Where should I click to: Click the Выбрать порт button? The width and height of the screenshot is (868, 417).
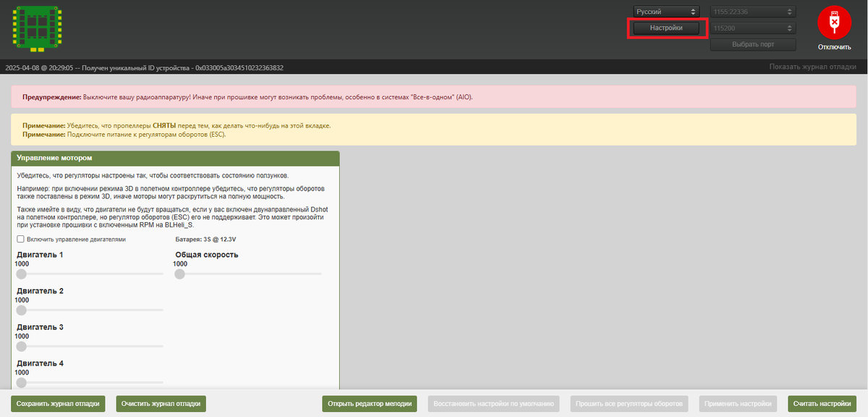coord(753,45)
